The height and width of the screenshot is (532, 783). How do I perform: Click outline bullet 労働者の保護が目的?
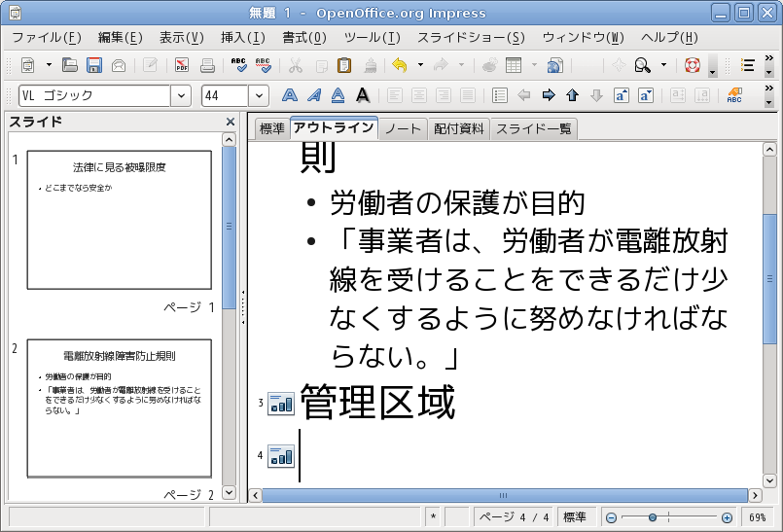[x=457, y=203]
